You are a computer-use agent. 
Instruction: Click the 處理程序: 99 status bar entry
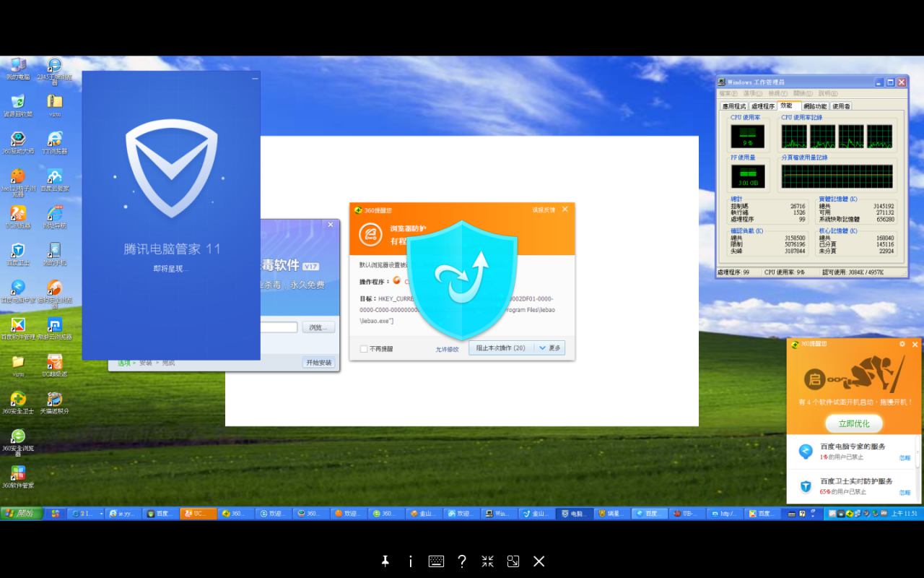click(733, 272)
